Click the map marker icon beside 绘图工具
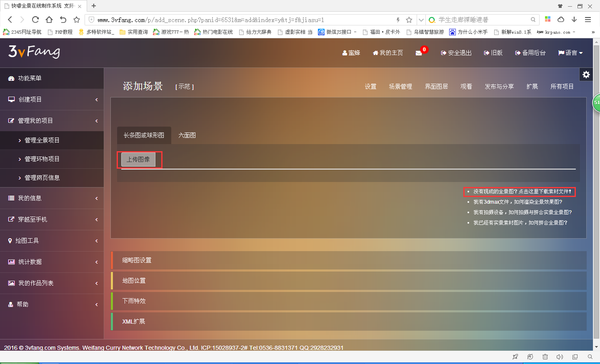Viewport: 600px width, 364px height. [x=10, y=241]
